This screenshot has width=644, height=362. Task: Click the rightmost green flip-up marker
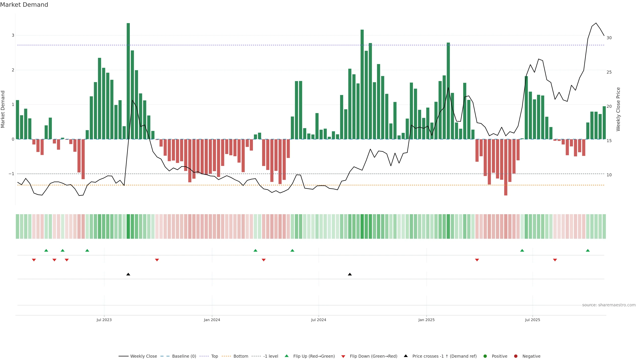point(588,250)
